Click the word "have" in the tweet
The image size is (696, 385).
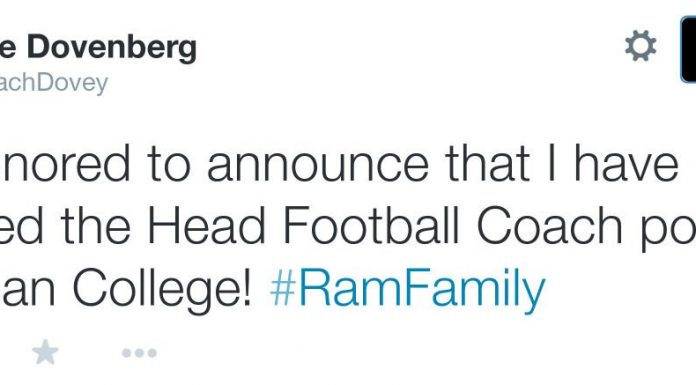(626, 163)
